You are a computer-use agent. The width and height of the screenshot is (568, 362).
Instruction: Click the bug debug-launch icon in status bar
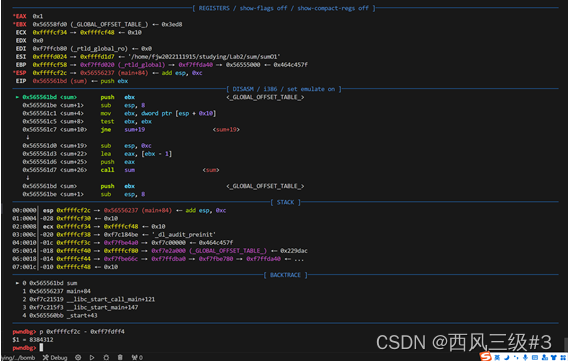(106, 358)
